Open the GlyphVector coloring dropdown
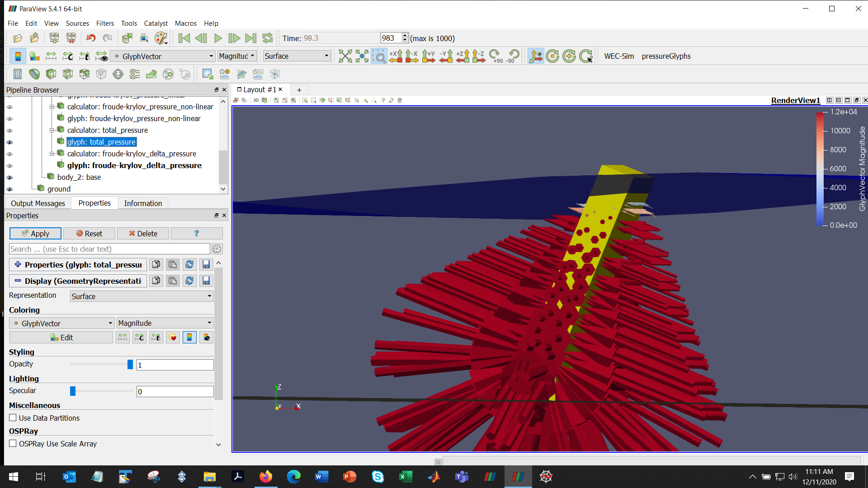Viewport: 868px width, 488px height. pyautogui.click(x=61, y=323)
